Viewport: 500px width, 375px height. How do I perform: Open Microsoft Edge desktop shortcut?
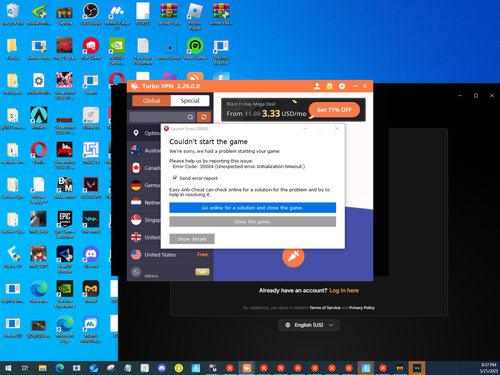coord(65,329)
